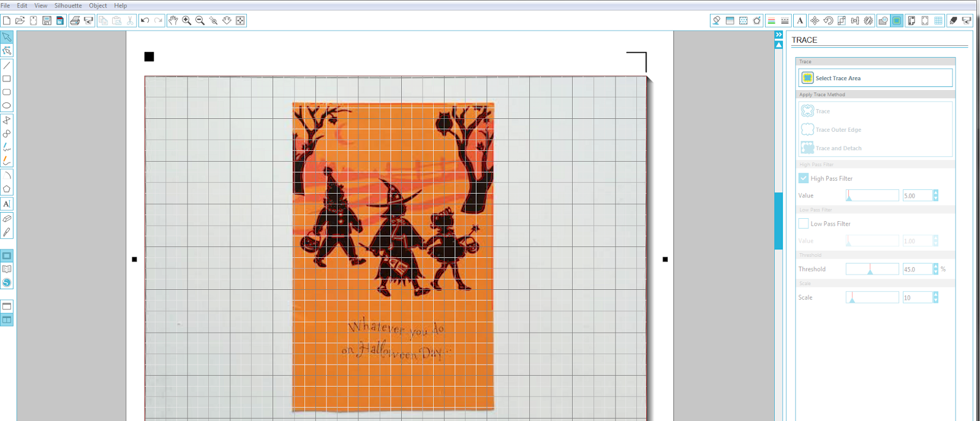The height and width of the screenshot is (421, 980).
Task: Select the Draw a Polygon tool
Action: (x=7, y=121)
